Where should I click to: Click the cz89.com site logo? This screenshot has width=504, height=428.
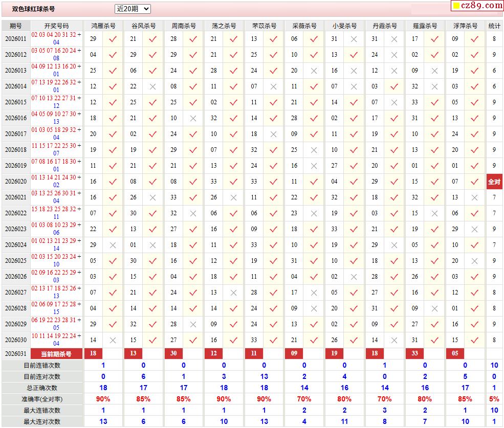[x=477, y=6]
